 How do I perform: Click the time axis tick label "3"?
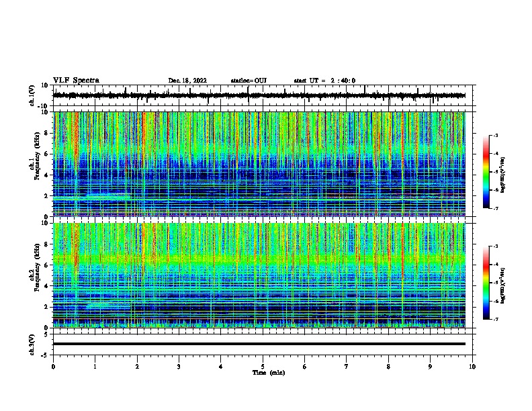pyautogui.click(x=179, y=367)
